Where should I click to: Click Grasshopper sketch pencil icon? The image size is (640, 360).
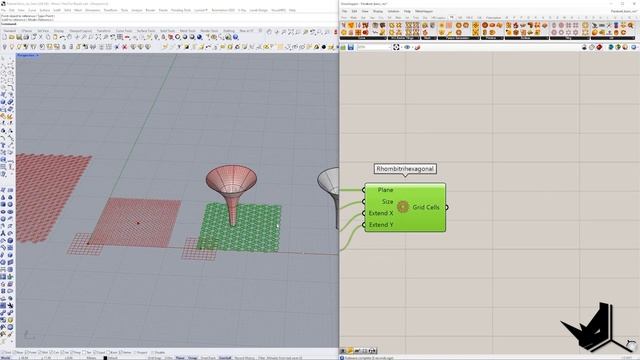coord(417,47)
